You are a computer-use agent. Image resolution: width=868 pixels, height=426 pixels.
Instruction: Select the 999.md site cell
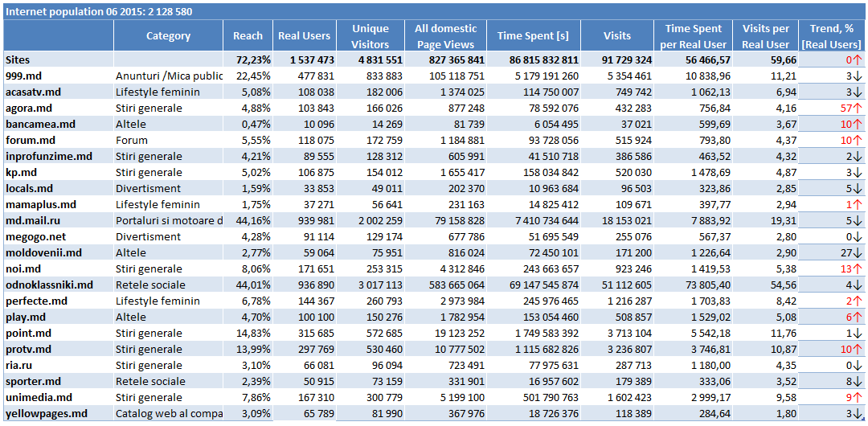pos(58,76)
